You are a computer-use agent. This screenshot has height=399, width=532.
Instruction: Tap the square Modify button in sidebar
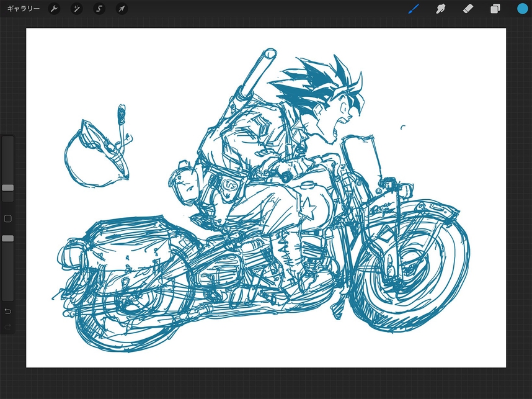[8, 219]
